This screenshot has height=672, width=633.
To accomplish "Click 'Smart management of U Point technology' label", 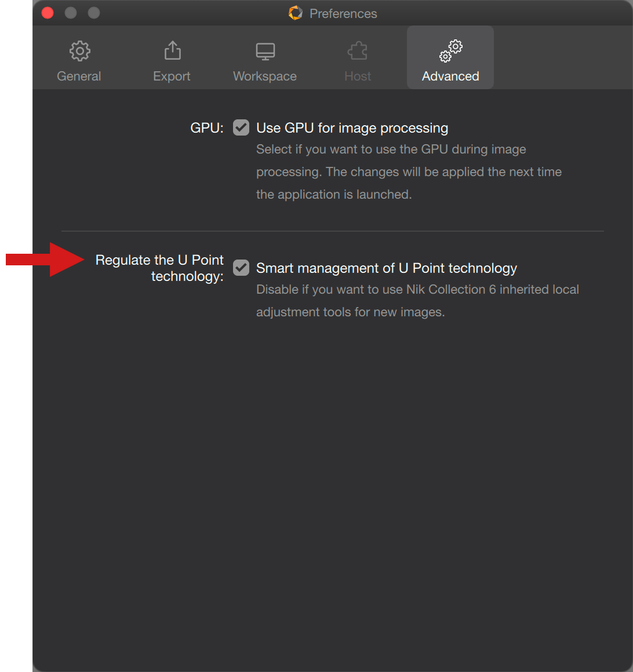I will (387, 268).
